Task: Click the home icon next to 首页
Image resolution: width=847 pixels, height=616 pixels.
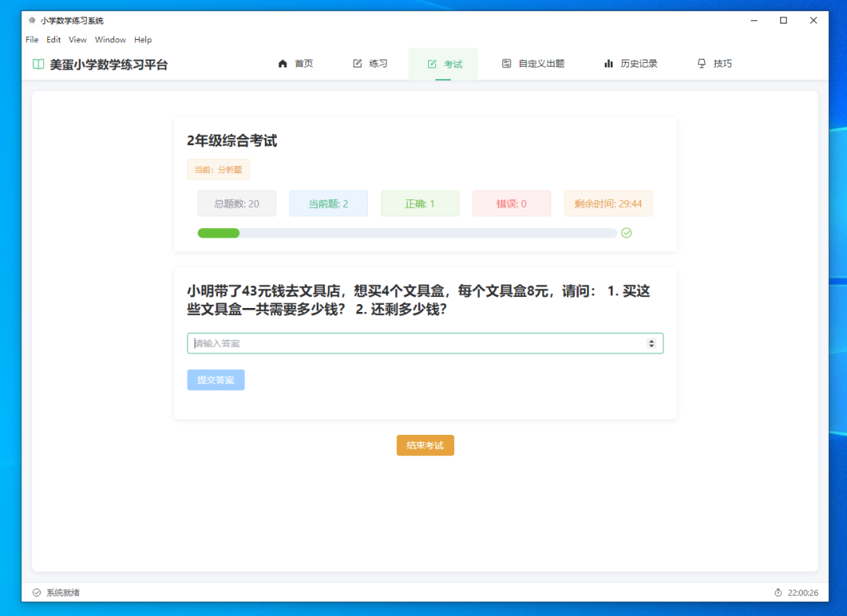Action: click(x=282, y=63)
